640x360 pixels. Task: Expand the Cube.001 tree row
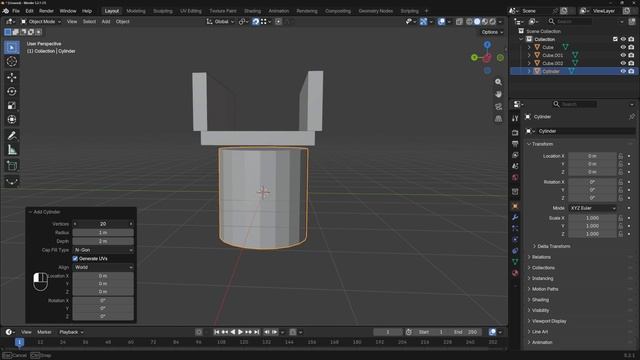tap(529, 55)
